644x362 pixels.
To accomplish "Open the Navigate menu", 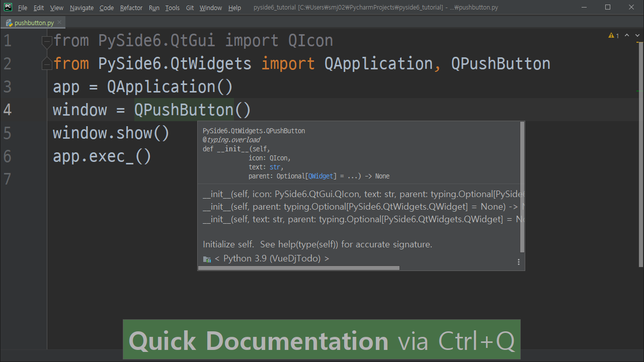I will tap(82, 8).
